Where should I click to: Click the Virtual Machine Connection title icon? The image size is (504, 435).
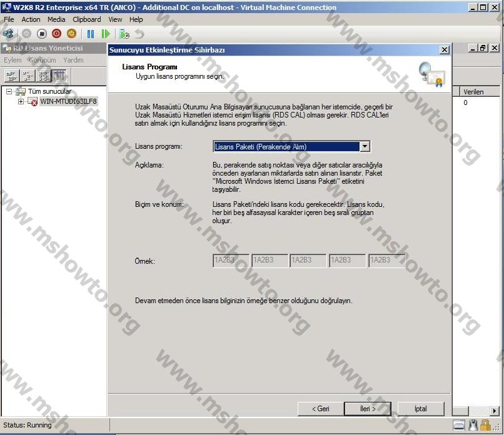coord(6,7)
